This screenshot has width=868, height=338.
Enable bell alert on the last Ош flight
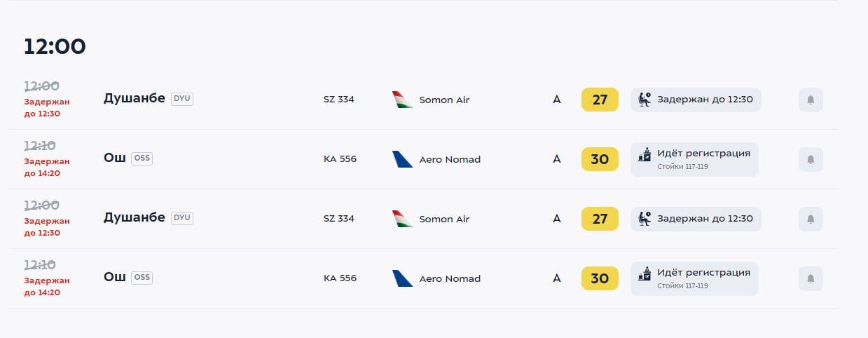tap(811, 278)
